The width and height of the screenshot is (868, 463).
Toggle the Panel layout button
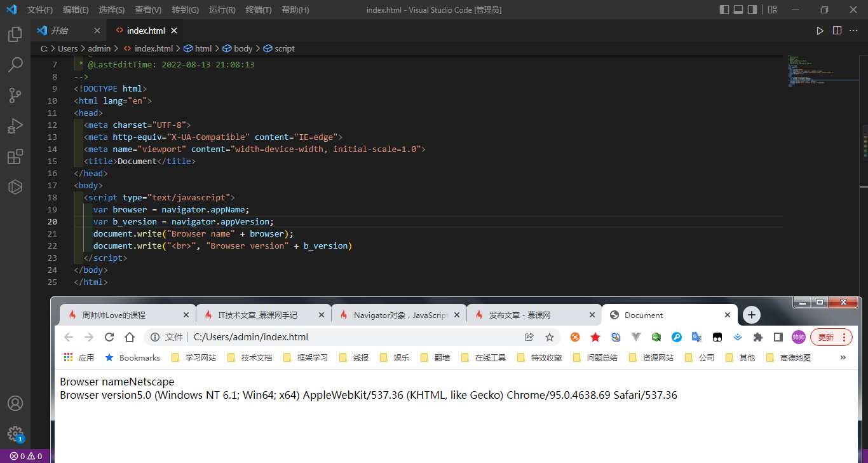pos(738,10)
